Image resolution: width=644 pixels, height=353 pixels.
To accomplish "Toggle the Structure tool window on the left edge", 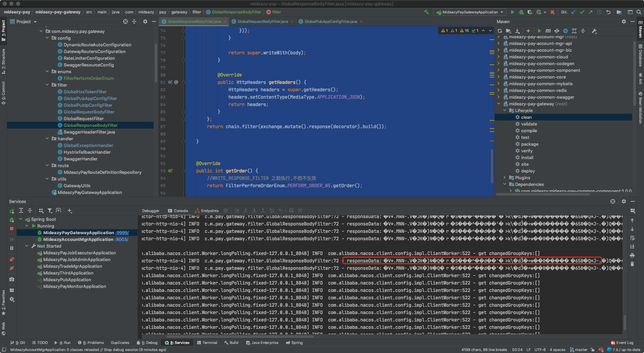I will [3, 61].
